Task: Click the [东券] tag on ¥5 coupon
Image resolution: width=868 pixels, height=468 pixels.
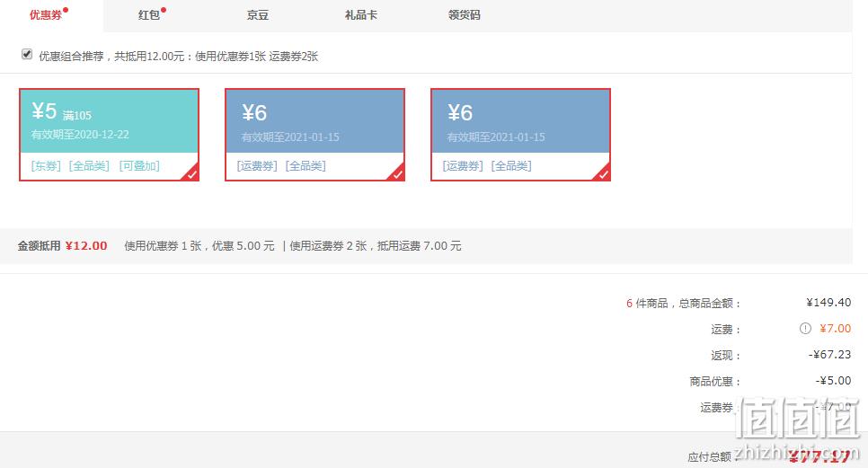Action: click(46, 166)
